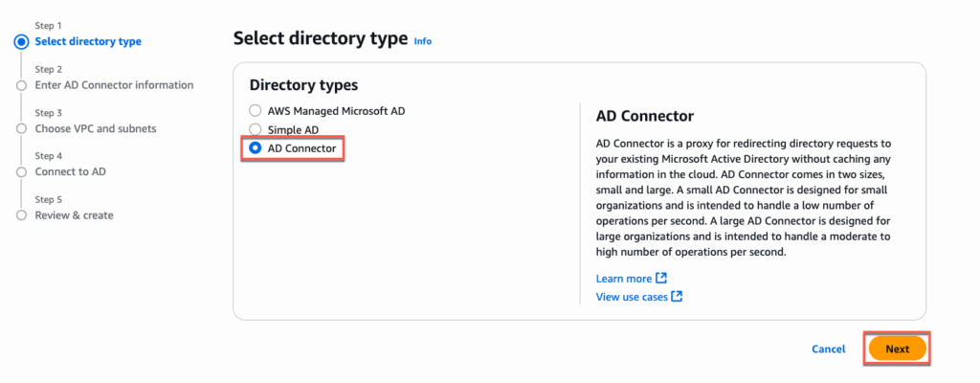980x383 pixels.
Task: Select the AWS Managed Microsoft AD radio button
Action: click(256, 111)
